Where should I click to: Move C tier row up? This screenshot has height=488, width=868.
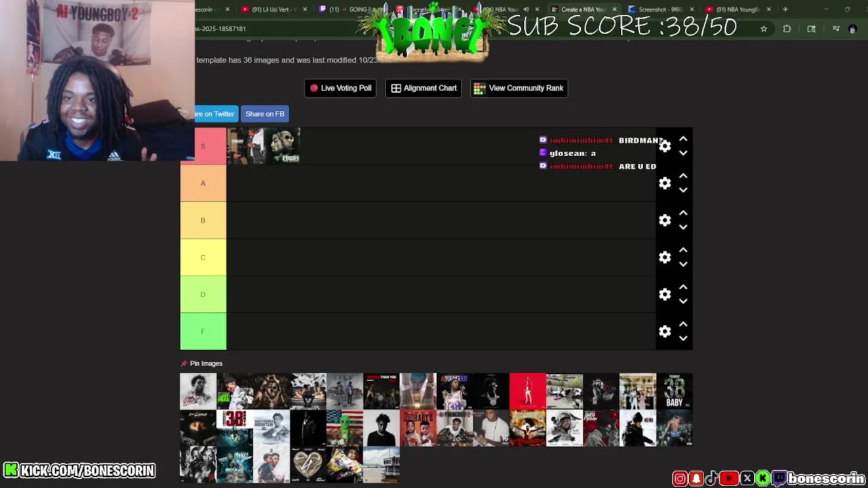683,250
